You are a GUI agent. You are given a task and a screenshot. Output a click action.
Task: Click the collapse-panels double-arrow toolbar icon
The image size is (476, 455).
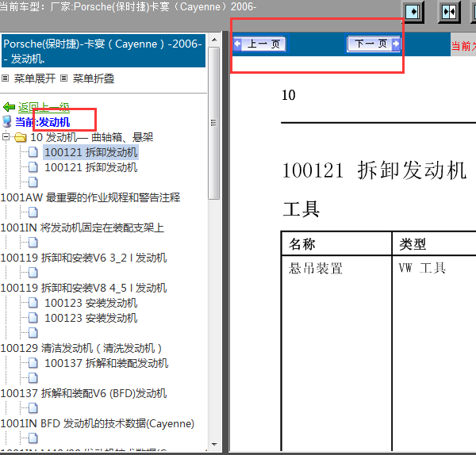(449, 12)
